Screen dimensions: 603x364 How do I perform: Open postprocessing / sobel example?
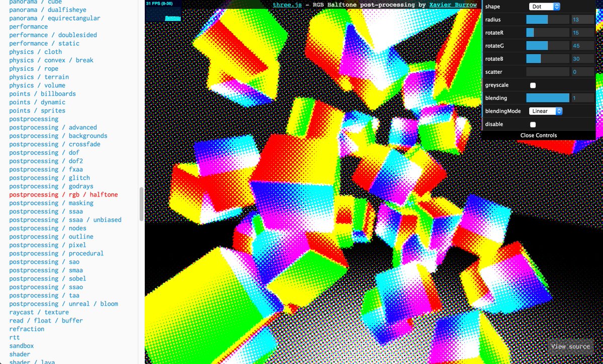click(x=48, y=279)
